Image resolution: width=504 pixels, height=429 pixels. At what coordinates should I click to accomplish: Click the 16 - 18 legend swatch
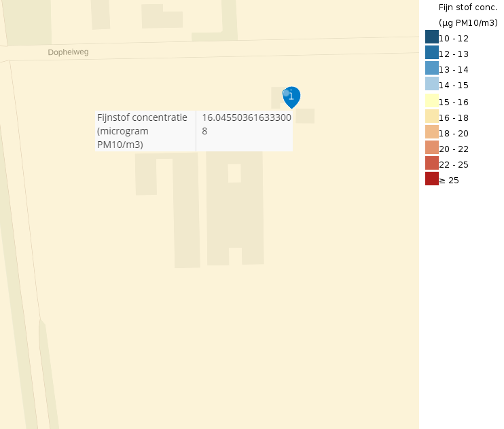(x=432, y=116)
